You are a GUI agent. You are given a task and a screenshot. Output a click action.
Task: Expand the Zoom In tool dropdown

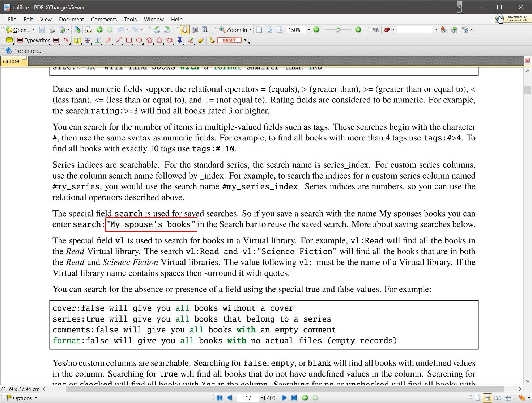click(251, 30)
